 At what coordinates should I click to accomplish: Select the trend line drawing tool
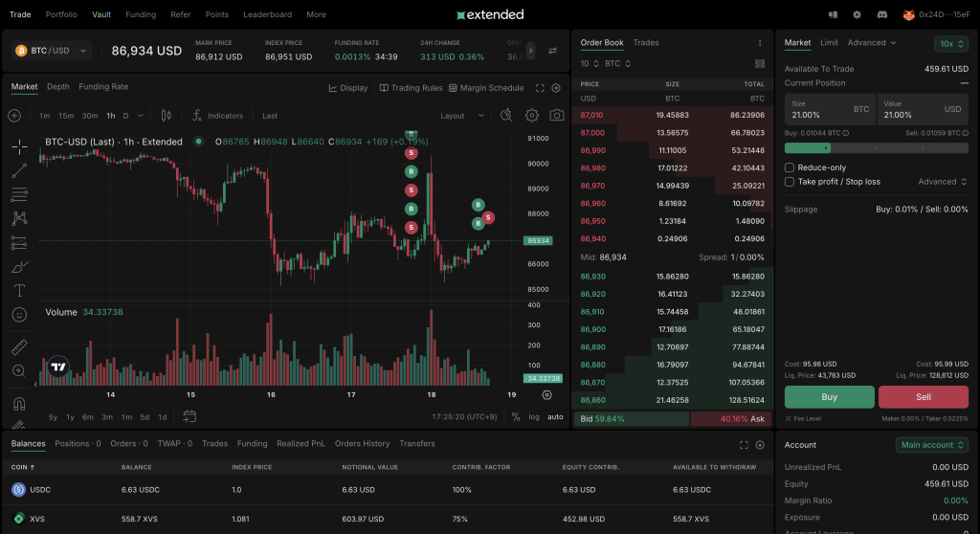click(x=20, y=170)
